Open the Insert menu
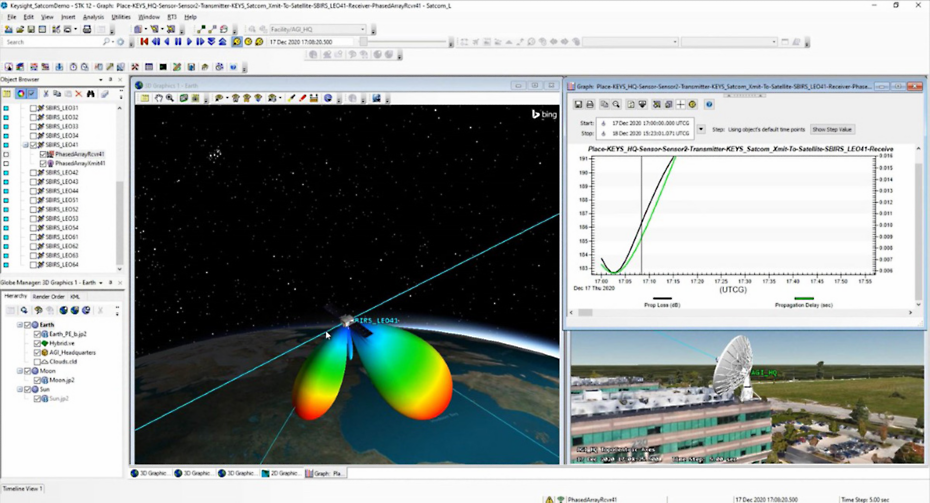This screenshot has height=503, width=930. [x=68, y=17]
